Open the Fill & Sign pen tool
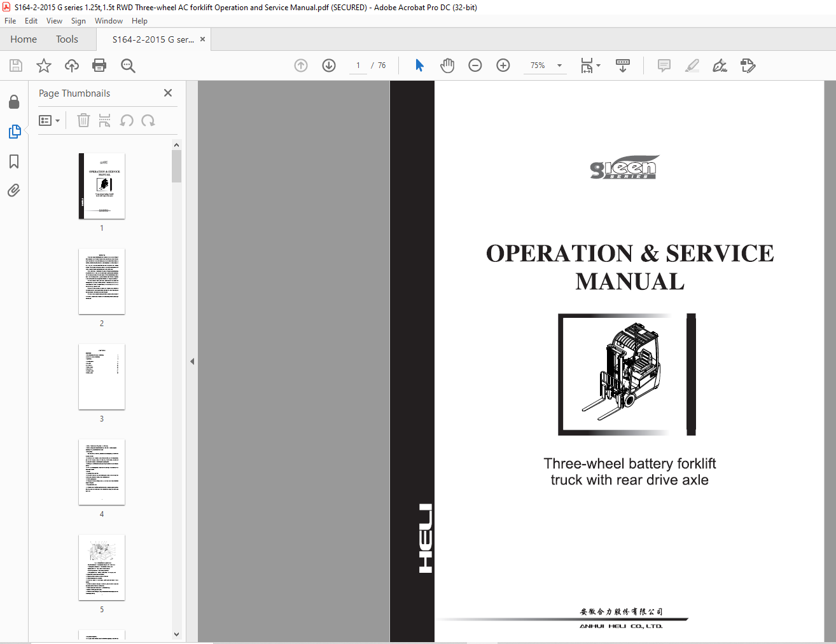Image resolution: width=836 pixels, height=644 pixels. click(x=720, y=65)
